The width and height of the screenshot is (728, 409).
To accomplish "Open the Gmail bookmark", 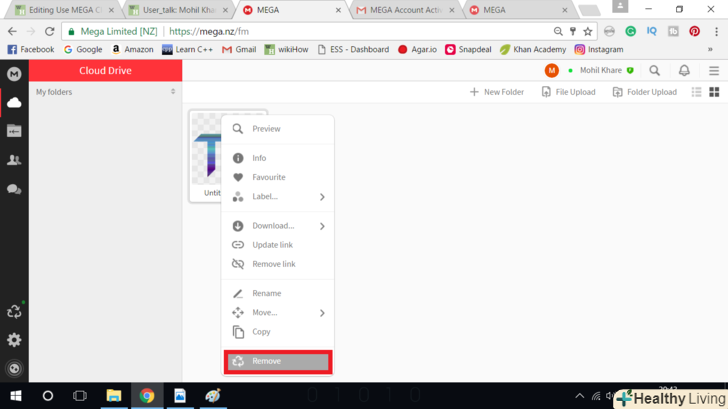I will [239, 50].
